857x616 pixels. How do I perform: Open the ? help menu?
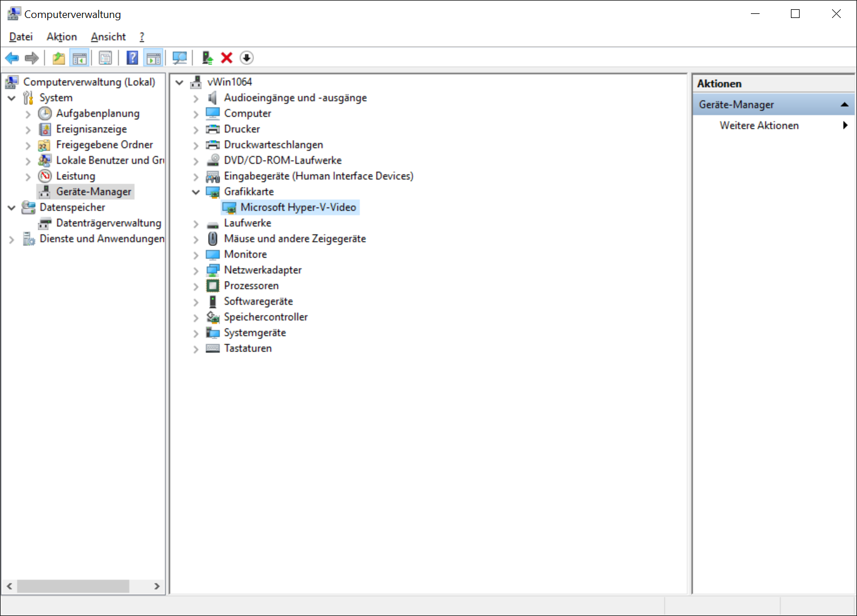141,37
